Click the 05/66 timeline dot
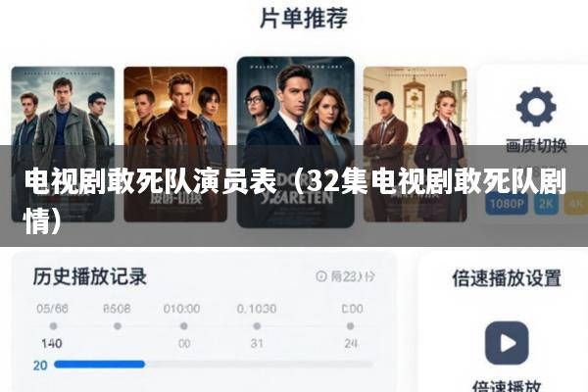 (x=53, y=326)
